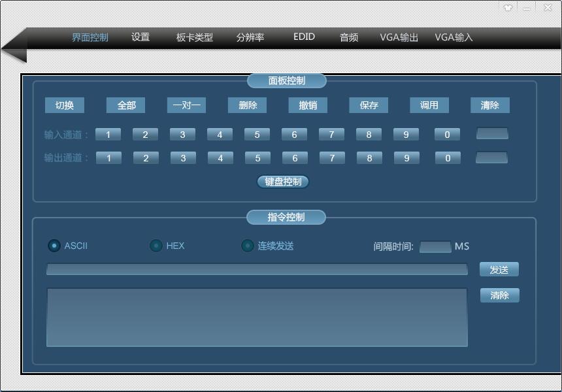Click the 间隔时间 interval time input field

[x=434, y=246]
